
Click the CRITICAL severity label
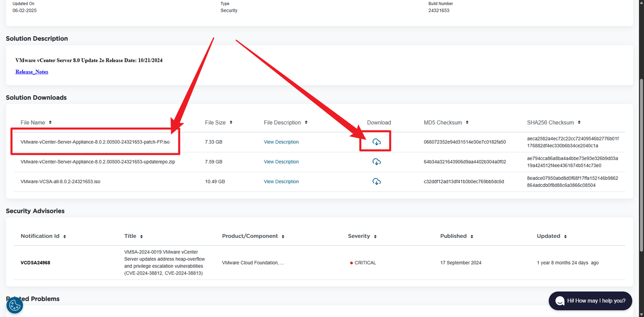(x=365, y=263)
